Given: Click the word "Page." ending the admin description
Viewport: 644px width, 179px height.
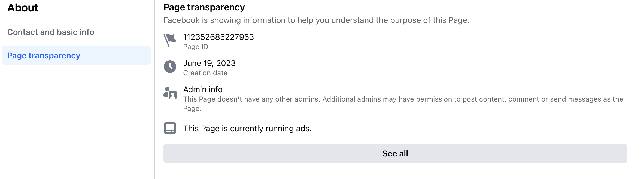Looking at the screenshot, I should click(x=192, y=109).
